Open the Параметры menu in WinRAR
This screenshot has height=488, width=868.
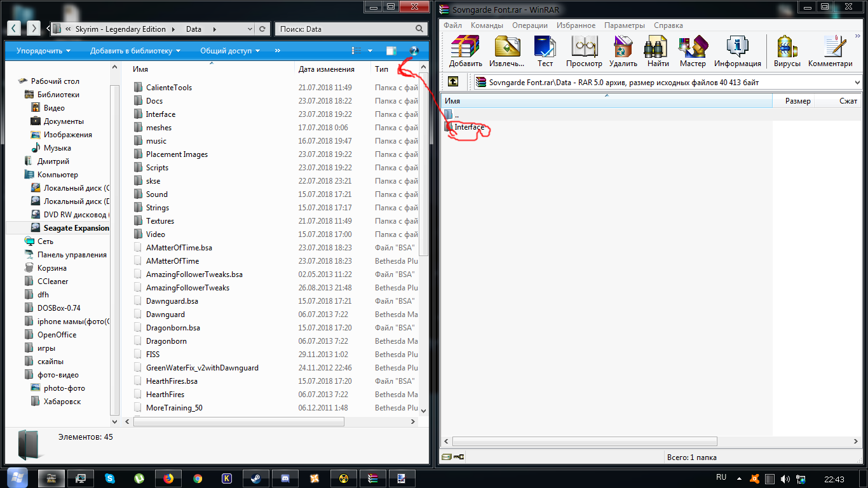tap(625, 25)
